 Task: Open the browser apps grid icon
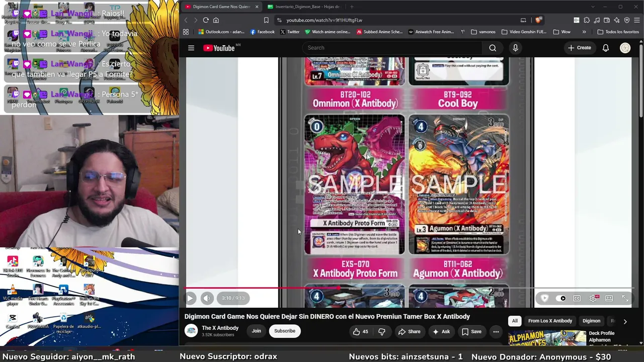(186, 32)
